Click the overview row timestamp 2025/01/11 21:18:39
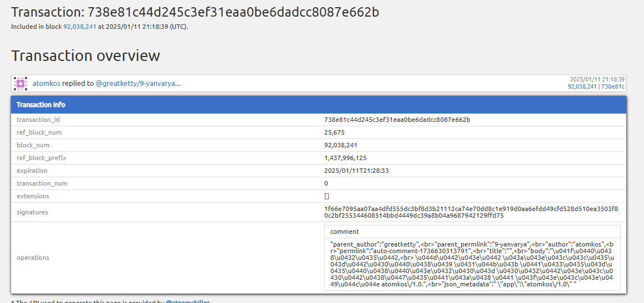The image size is (644, 303). coord(597,79)
